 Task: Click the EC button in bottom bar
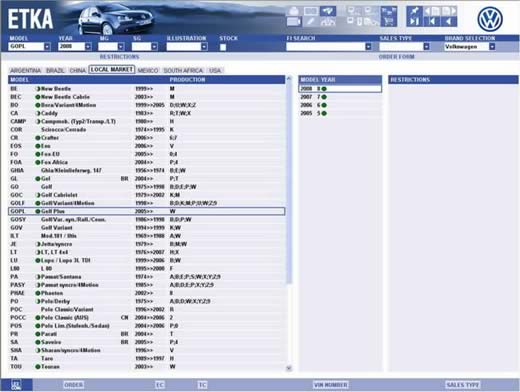point(160,385)
